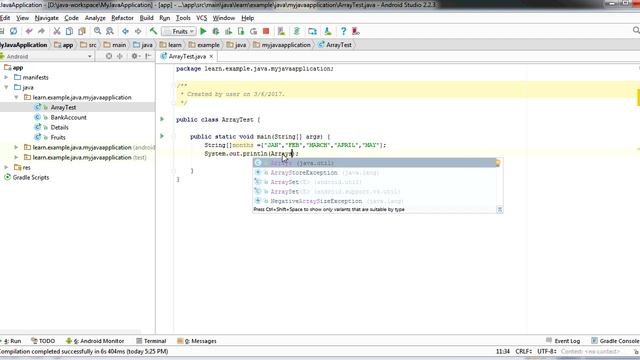Open AVD Manager toolbar icon

point(281,31)
